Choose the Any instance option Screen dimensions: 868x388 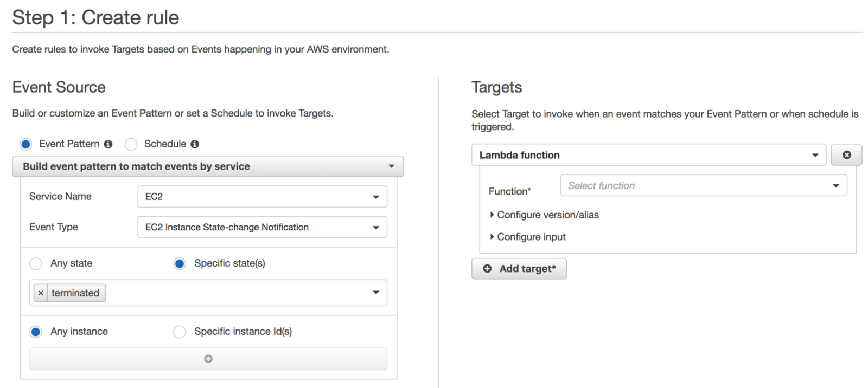click(x=36, y=332)
